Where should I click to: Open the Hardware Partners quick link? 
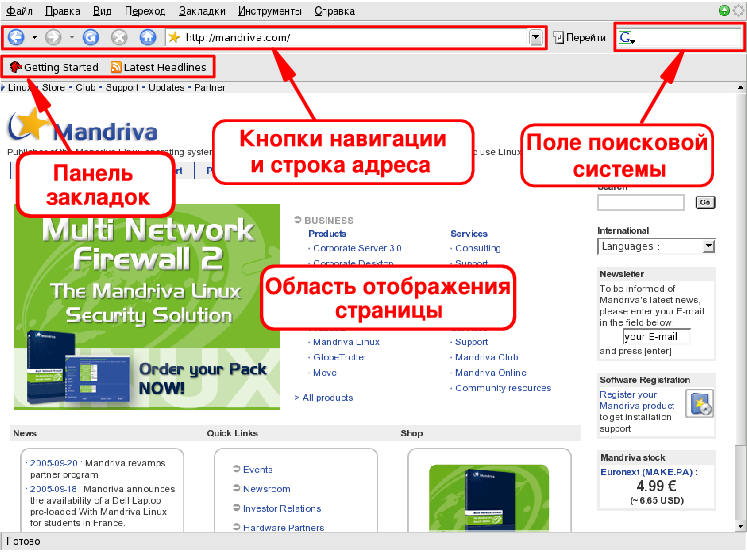(x=283, y=528)
